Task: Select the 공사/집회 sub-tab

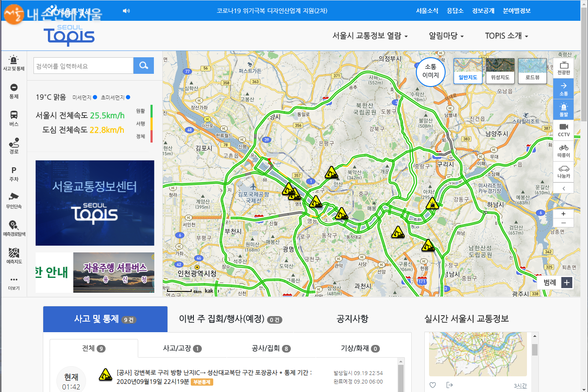Action: 270,348
